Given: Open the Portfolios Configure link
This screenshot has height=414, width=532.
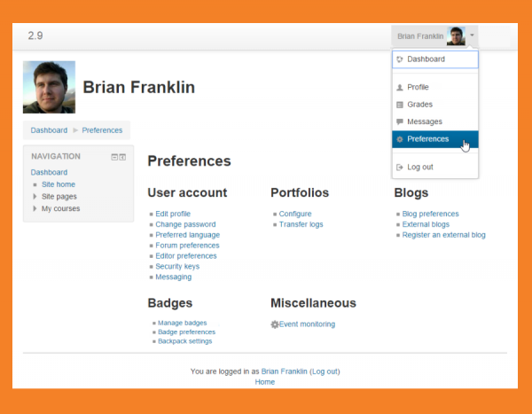Looking at the screenshot, I should tap(295, 214).
